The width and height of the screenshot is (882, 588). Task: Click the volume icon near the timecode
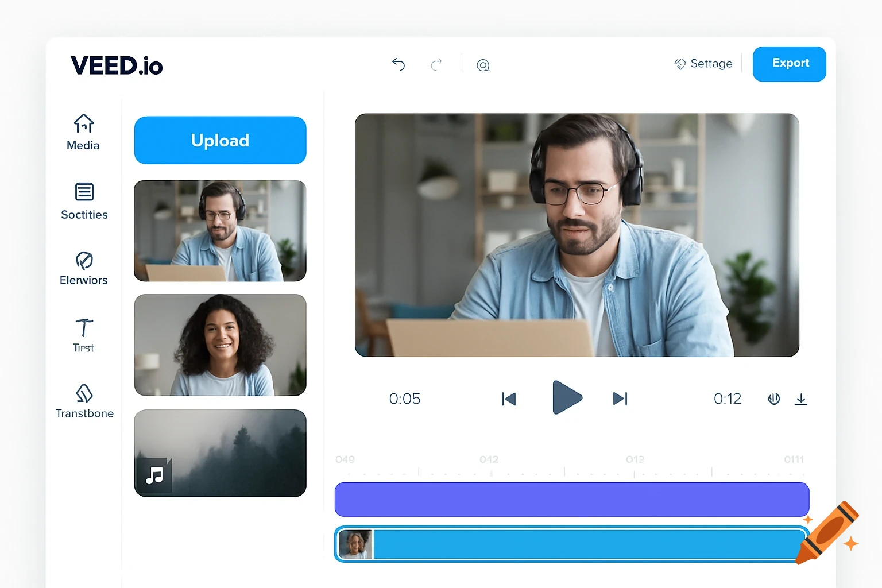tap(773, 398)
